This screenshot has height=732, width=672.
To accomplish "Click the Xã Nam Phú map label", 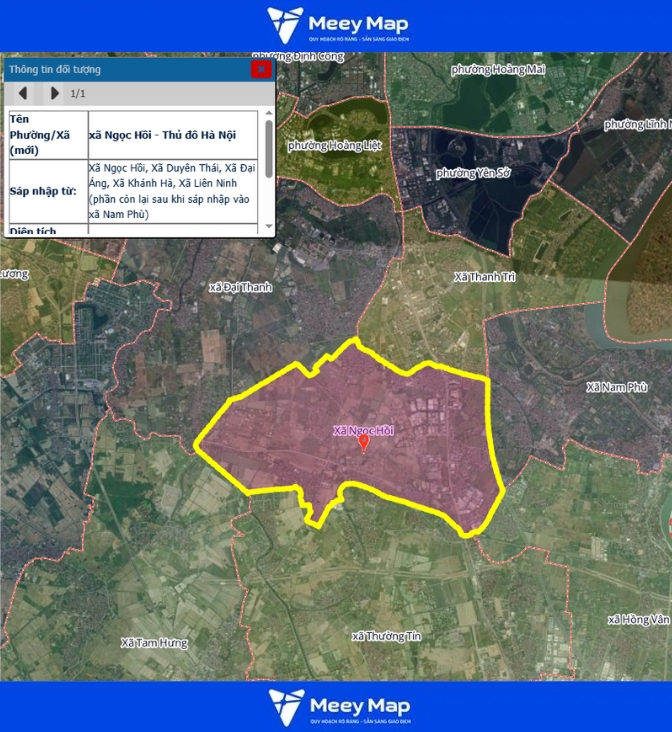I will [x=617, y=387].
